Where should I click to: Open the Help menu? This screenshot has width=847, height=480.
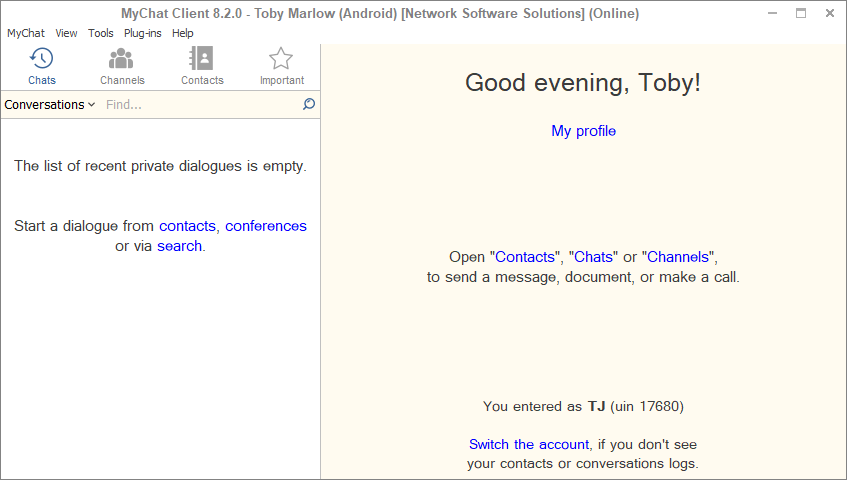click(x=183, y=33)
